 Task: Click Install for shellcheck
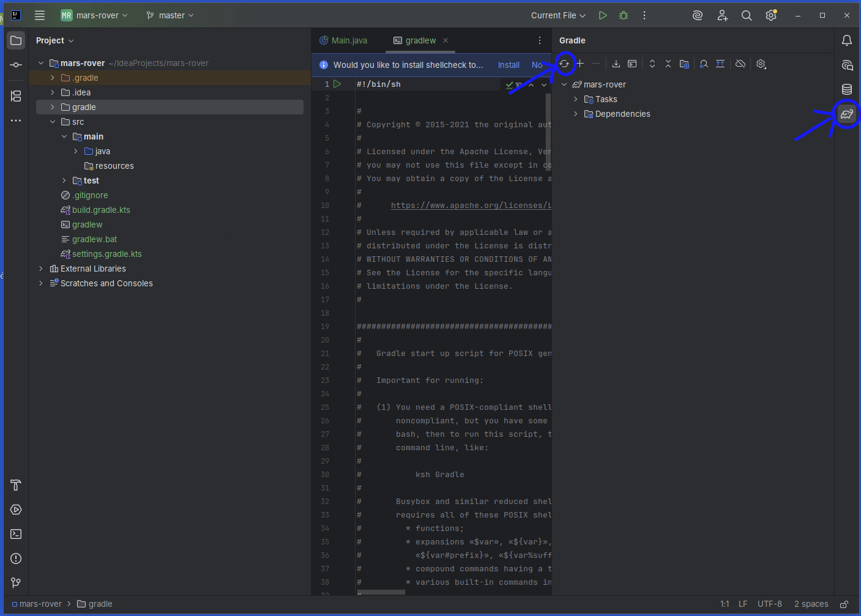click(508, 65)
